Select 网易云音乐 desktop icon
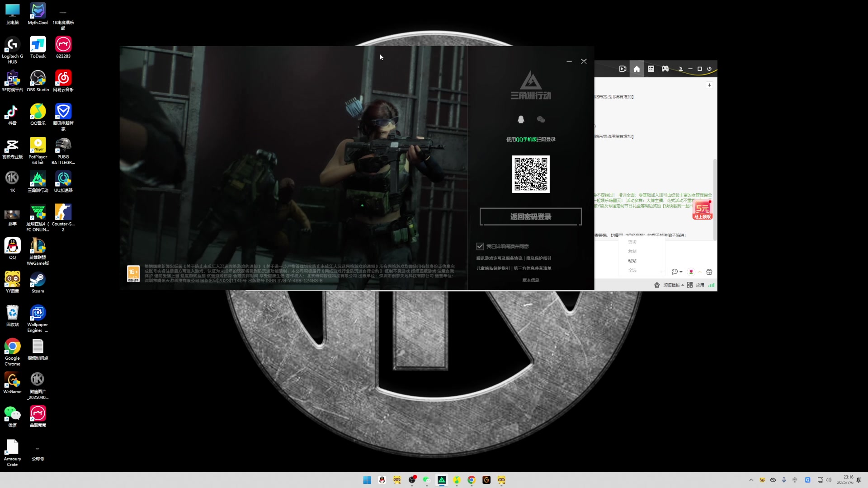This screenshot has height=488, width=868. [x=63, y=81]
